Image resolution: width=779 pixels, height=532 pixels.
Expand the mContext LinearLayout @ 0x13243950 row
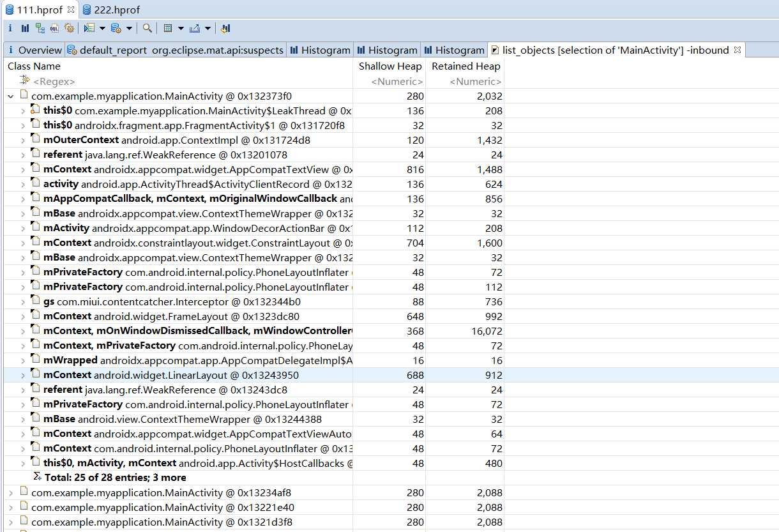pyautogui.click(x=23, y=376)
